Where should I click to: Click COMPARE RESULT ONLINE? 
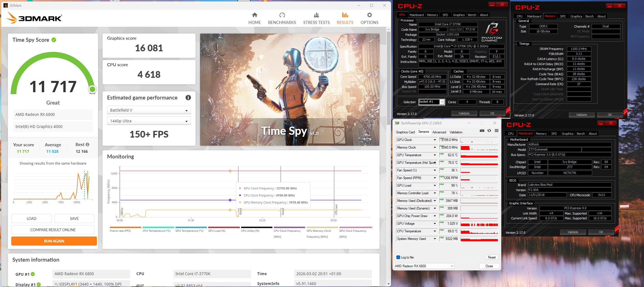click(53, 230)
